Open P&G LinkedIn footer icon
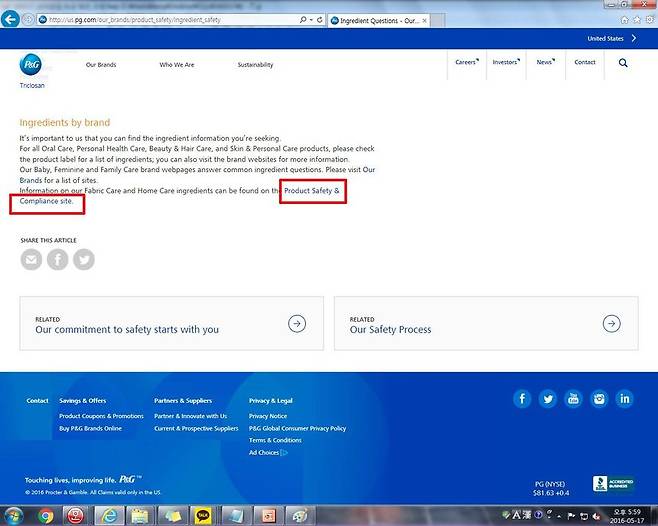The width and height of the screenshot is (658, 526). coord(625,399)
